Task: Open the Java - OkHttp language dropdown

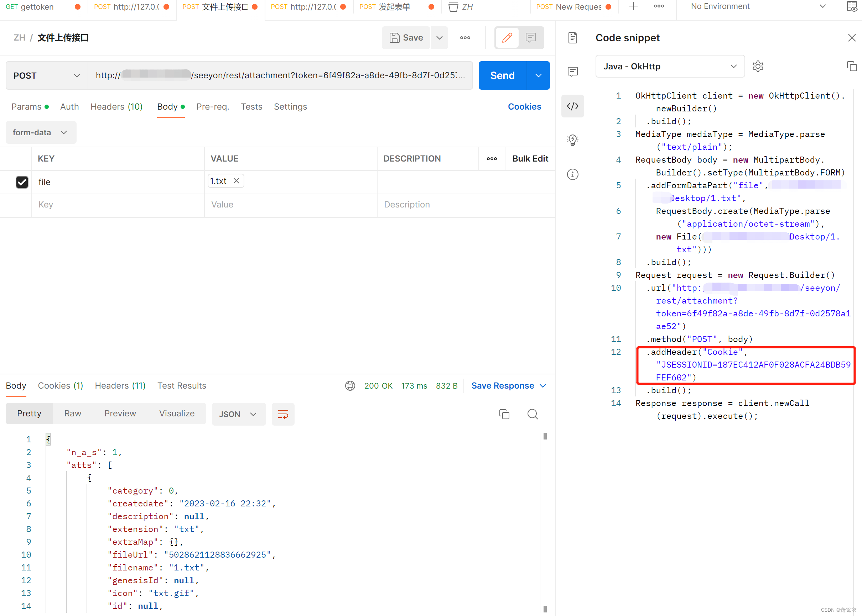Action: [670, 67]
